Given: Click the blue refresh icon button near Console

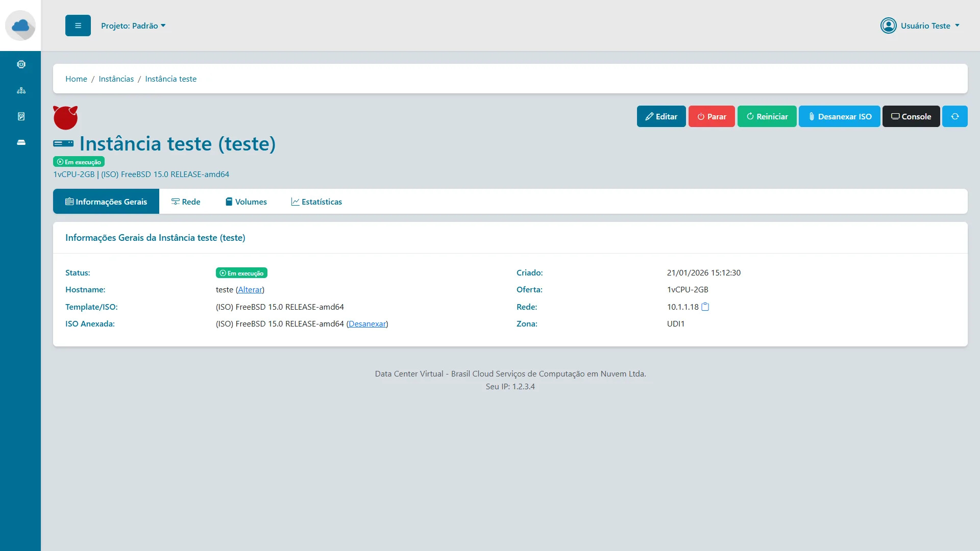Looking at the screenshot, I should pos(955,116).
